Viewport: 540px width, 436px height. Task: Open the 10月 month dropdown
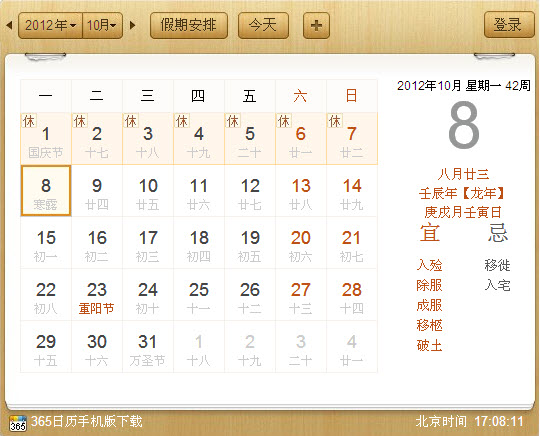tap(103, 25)
